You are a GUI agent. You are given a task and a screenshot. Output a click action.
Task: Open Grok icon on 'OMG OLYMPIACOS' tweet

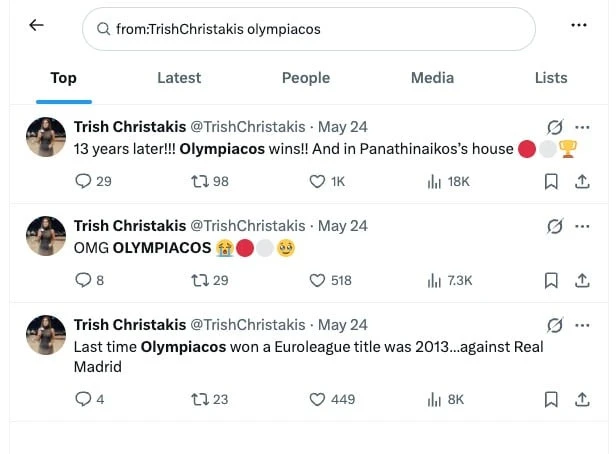pos(555,226)
